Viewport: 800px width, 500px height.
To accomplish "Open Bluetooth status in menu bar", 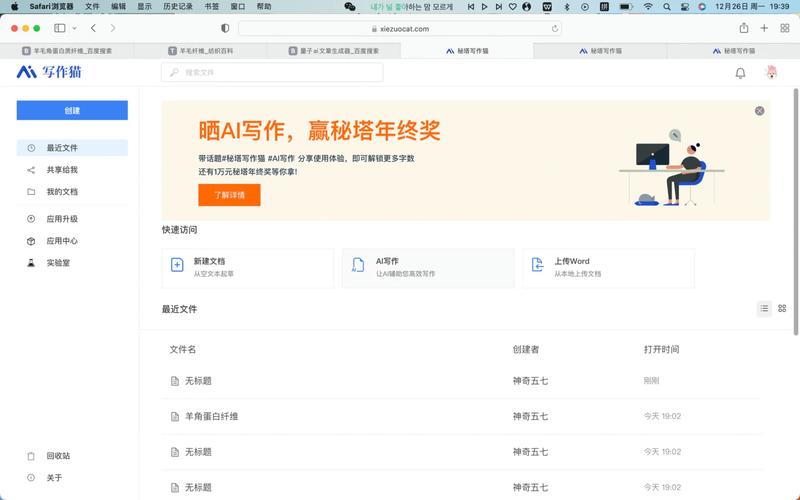I will pos(566,7).
